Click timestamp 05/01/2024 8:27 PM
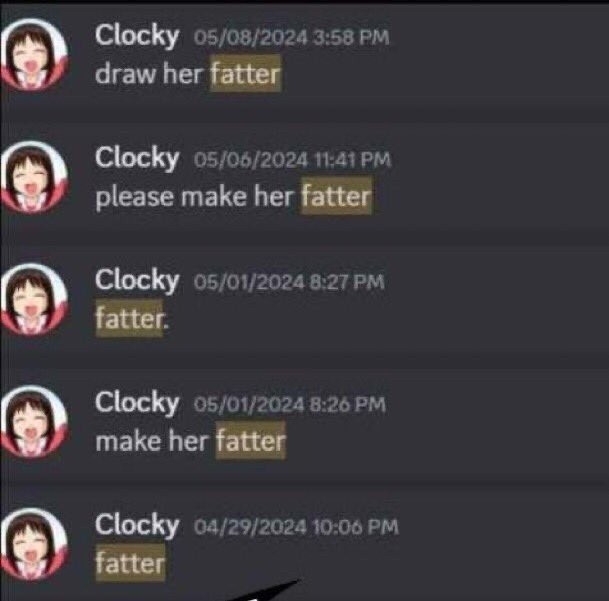The image size is (609, 601). 289,282
